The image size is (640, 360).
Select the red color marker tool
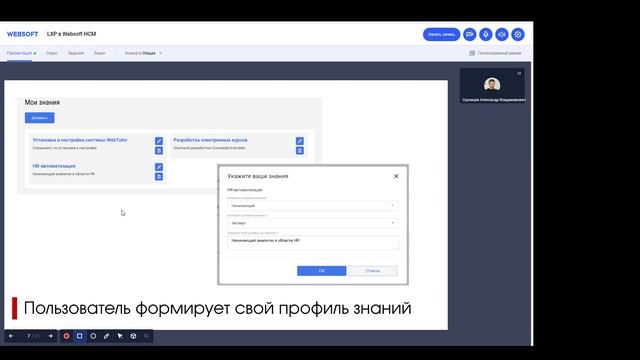(67, 336)
